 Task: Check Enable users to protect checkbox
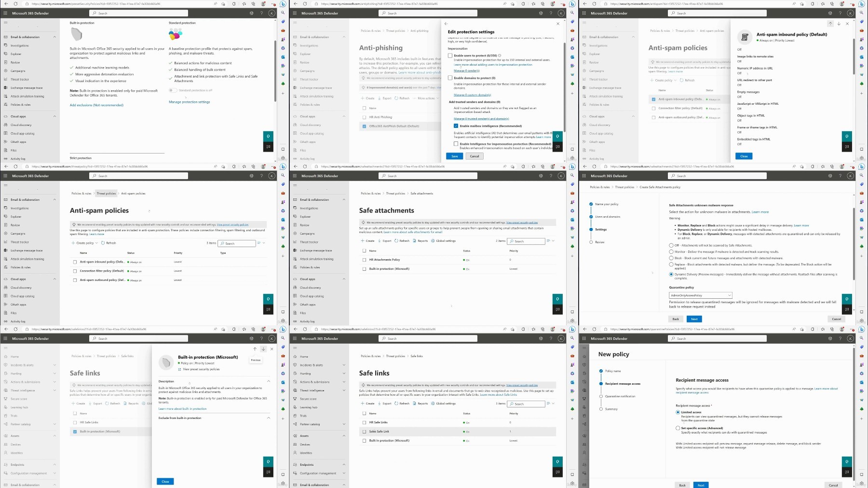[450, 56]
